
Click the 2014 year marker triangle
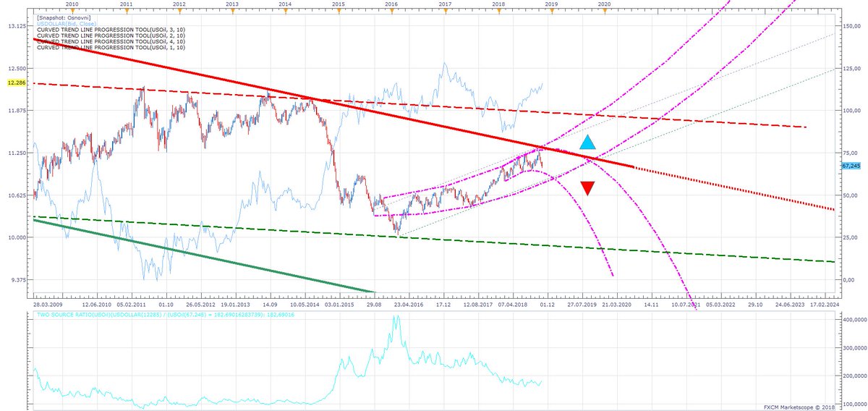click(x=285, y=10)
